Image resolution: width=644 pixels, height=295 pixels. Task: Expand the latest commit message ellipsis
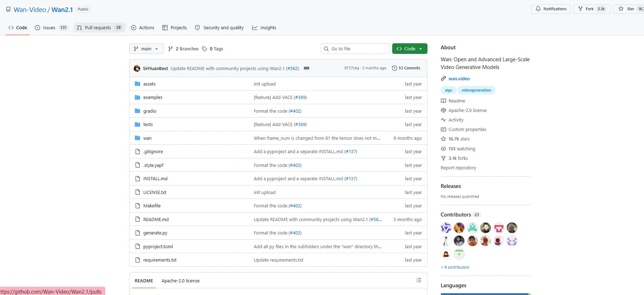click(306, 68)
